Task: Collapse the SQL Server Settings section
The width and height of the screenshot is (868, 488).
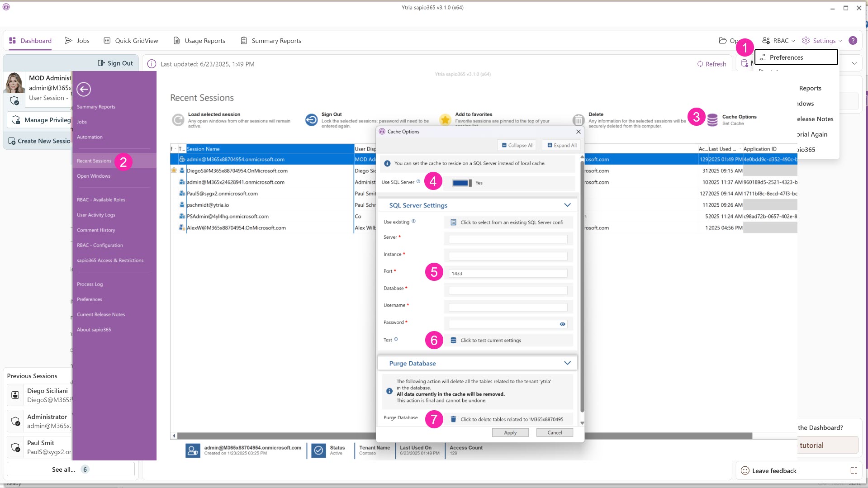Action: tap(567, 205)
